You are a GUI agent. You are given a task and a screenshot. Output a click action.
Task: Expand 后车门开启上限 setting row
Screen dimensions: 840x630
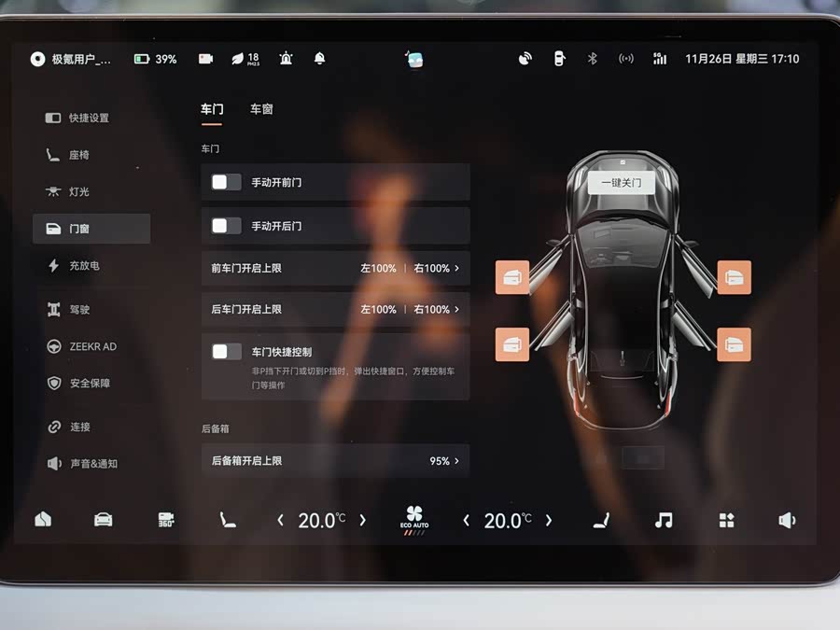(335, 309)
